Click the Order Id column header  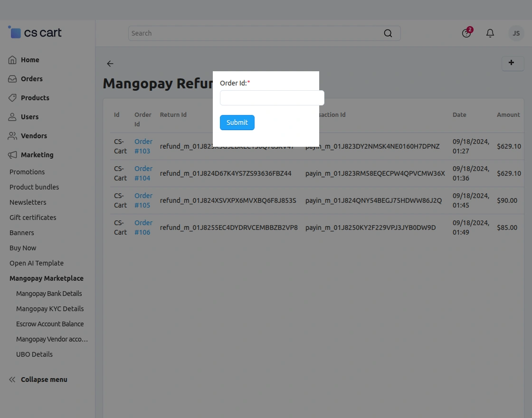tap(143, 119)
